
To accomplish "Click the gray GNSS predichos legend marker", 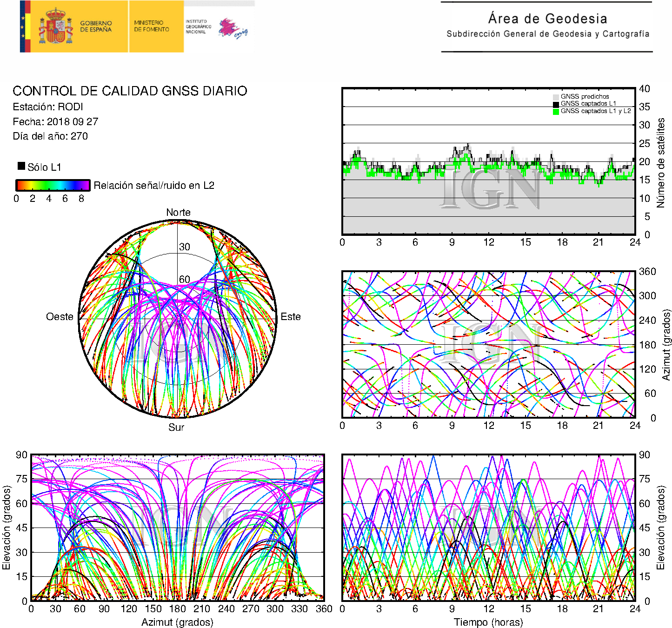I will click(556, 97).
